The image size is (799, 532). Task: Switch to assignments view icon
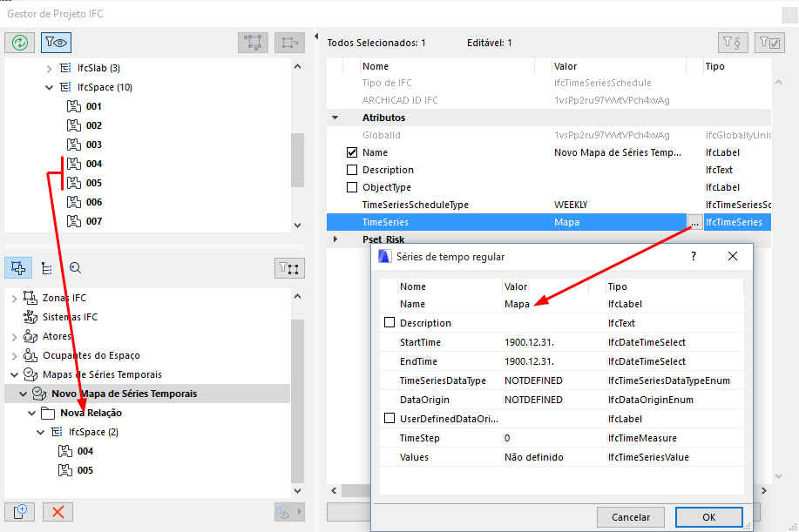pyautogui.click(x=18, y=268)
